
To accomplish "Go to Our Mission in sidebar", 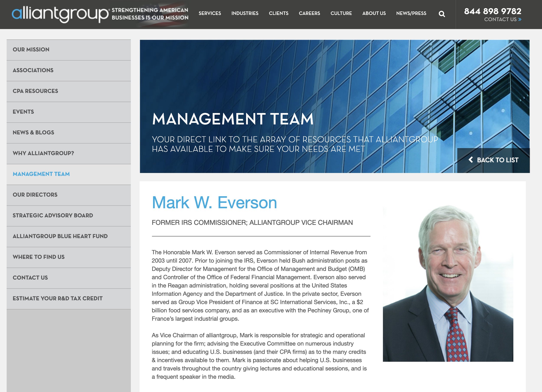I will [69, 50].
